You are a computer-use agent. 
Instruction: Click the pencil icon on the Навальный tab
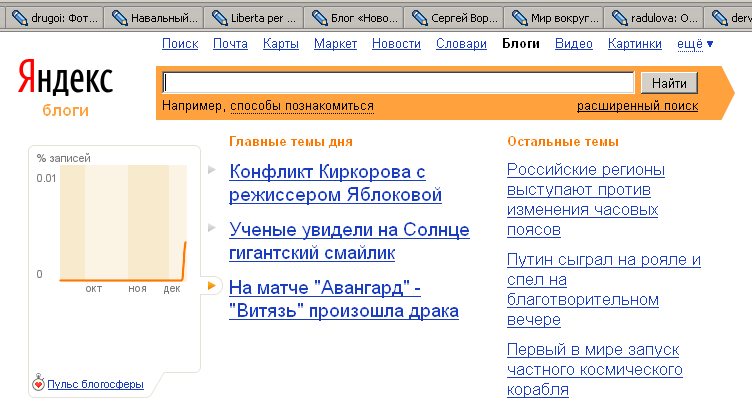tap(119, 18)
